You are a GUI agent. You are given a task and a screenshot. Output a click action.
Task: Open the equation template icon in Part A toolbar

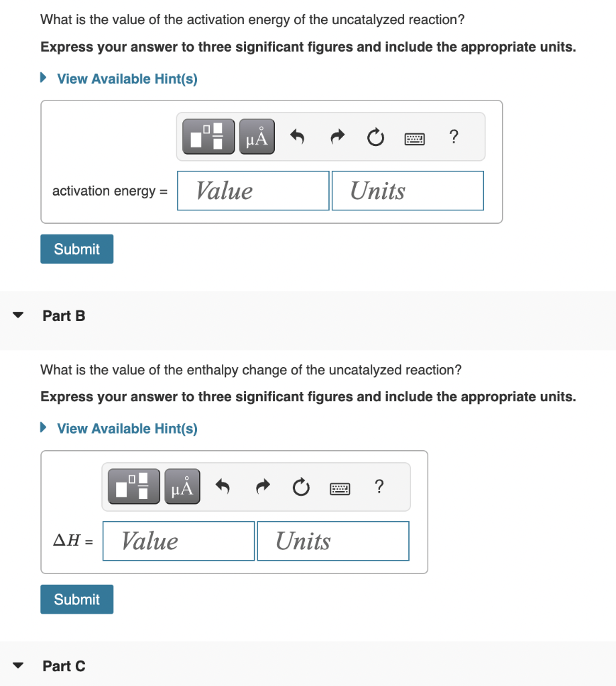207,136
